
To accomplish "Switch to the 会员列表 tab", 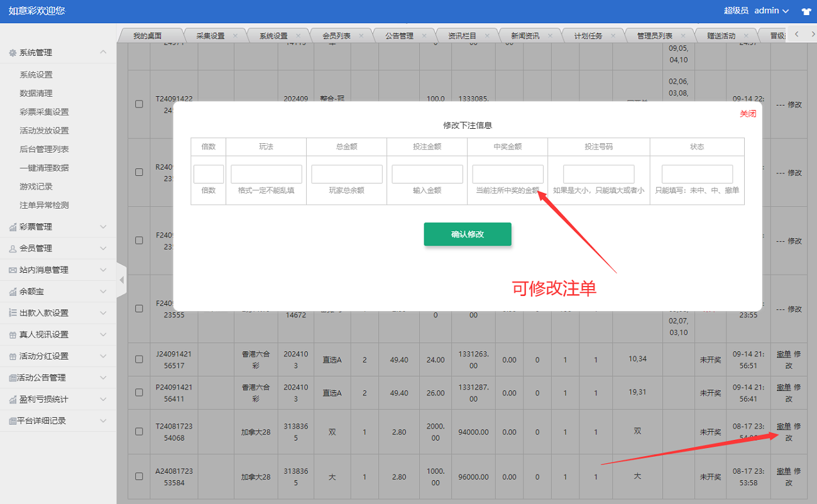I will (x=336, y=36).
